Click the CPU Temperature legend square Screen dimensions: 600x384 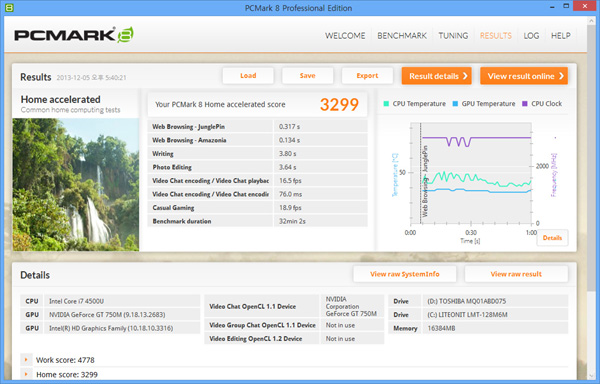386,104
